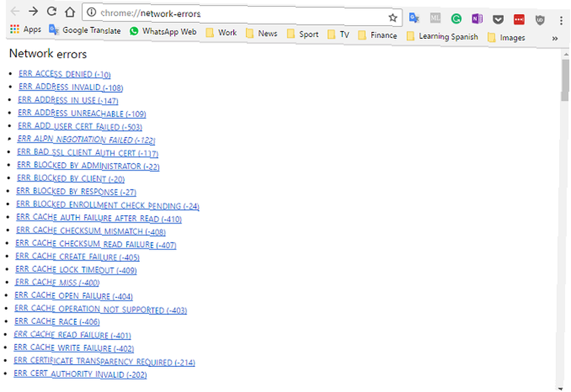Open the Chrome three-dot menu
The width and height of the screenshot is (571, 392).
tap(561, 21)
